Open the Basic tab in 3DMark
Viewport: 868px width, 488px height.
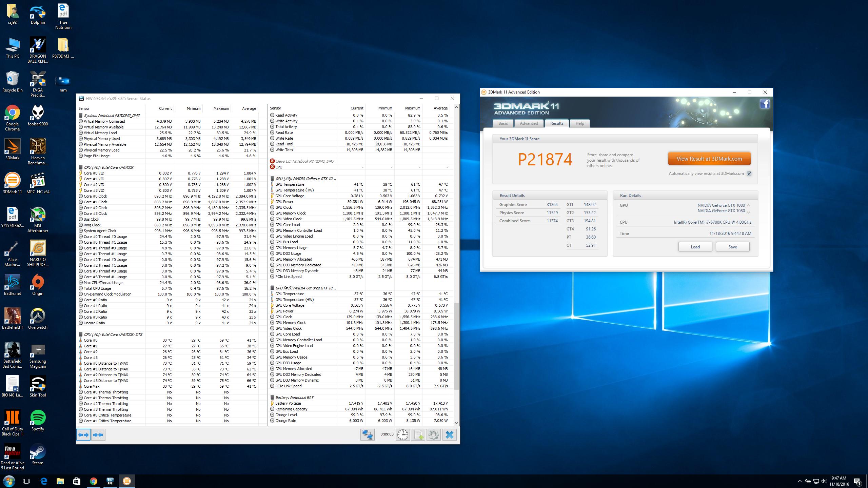tap(503, 123)
